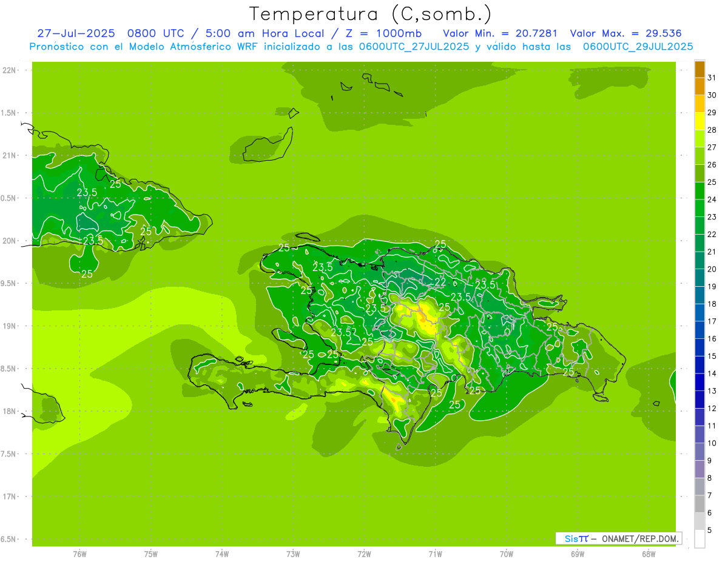Click the legend value '29'
728x562 pixels.
(x=712, y=112)
